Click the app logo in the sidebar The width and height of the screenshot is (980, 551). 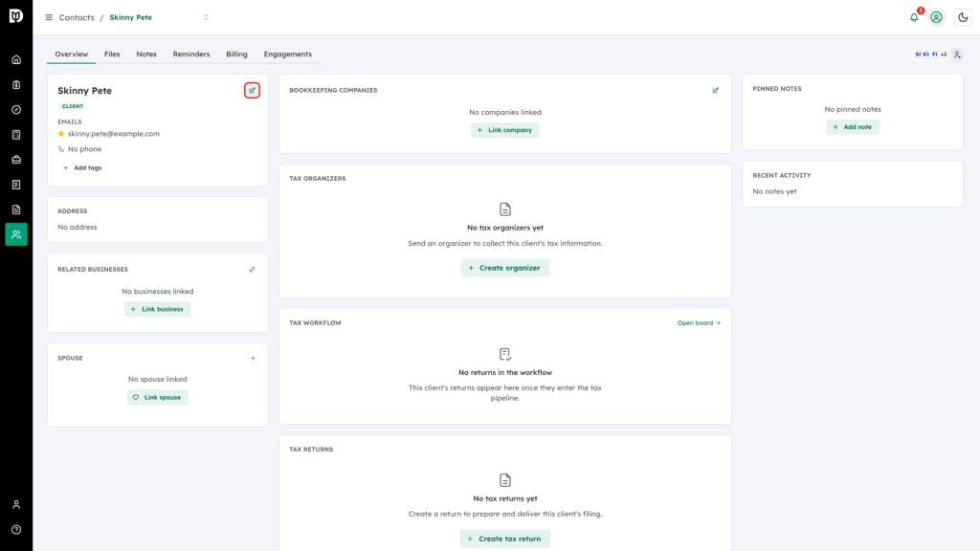click(16, 16)
